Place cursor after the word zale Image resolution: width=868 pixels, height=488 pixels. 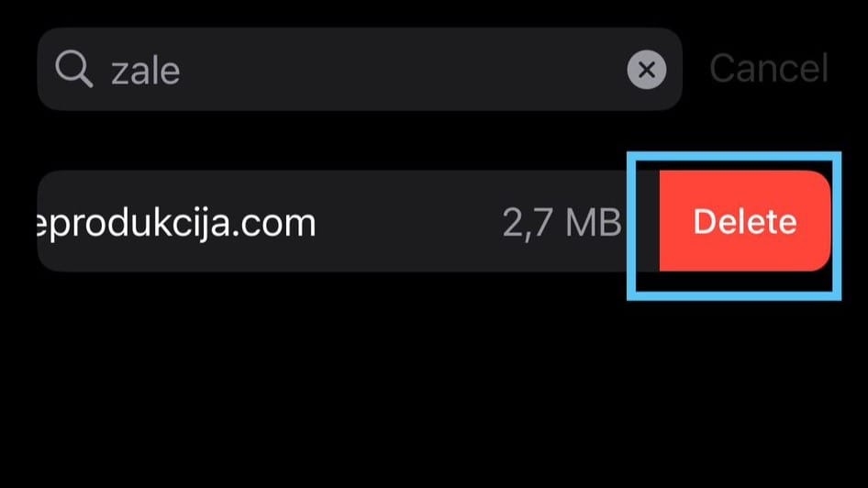183,71
